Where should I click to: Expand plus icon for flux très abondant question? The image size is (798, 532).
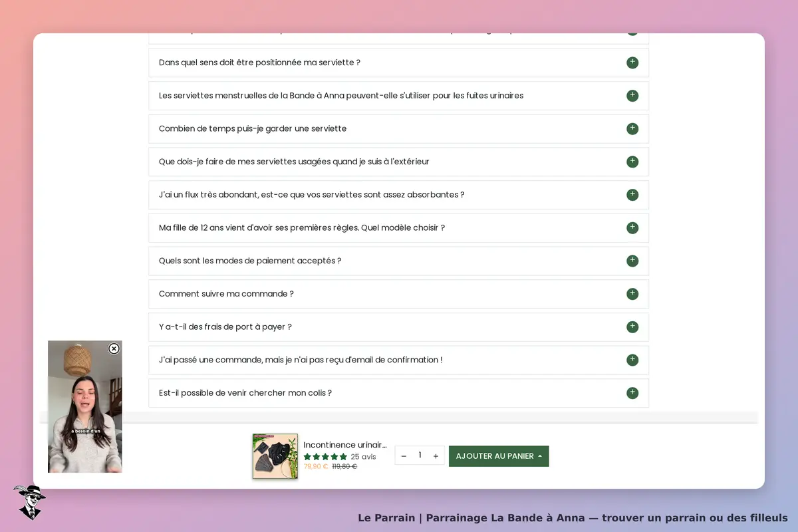(632, 195)
